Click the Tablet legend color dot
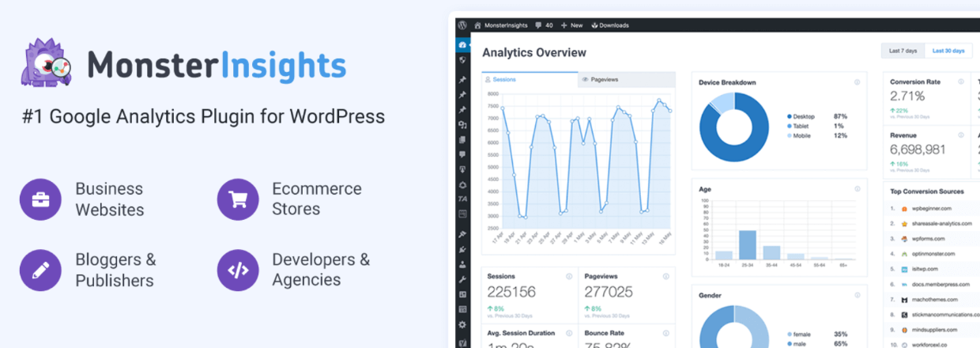980x348 pixels. [x=789, y=126]
